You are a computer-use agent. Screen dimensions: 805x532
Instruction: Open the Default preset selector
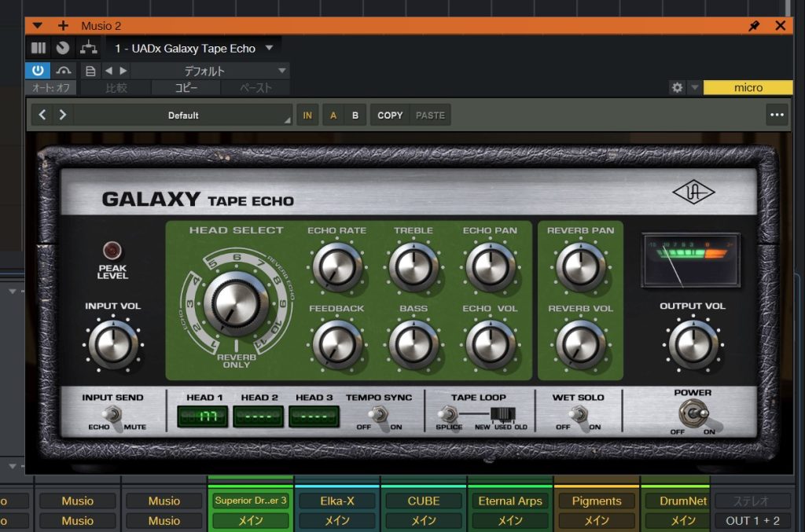click(182, 115)
